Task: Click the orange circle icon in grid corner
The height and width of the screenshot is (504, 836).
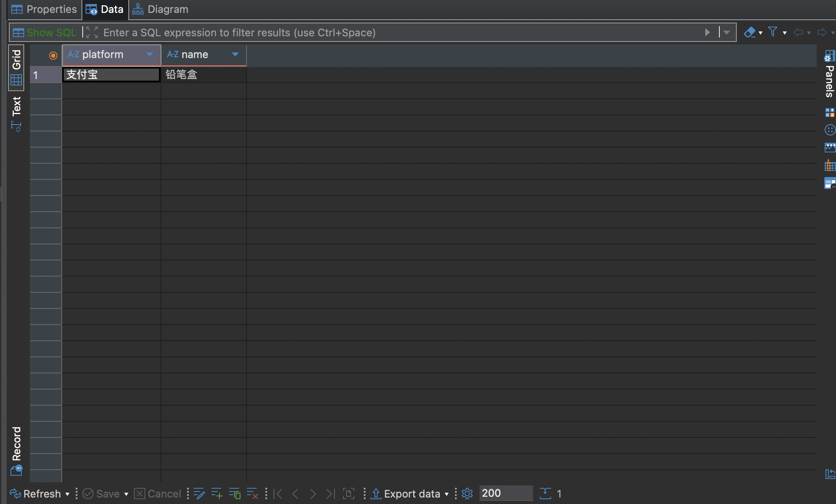Action: 53,56
